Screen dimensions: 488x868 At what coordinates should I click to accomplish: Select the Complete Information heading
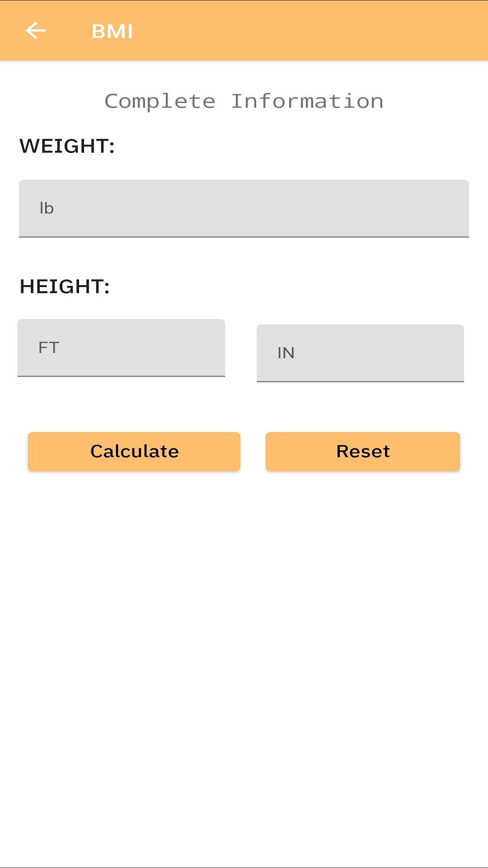click(x=244, y=100)
